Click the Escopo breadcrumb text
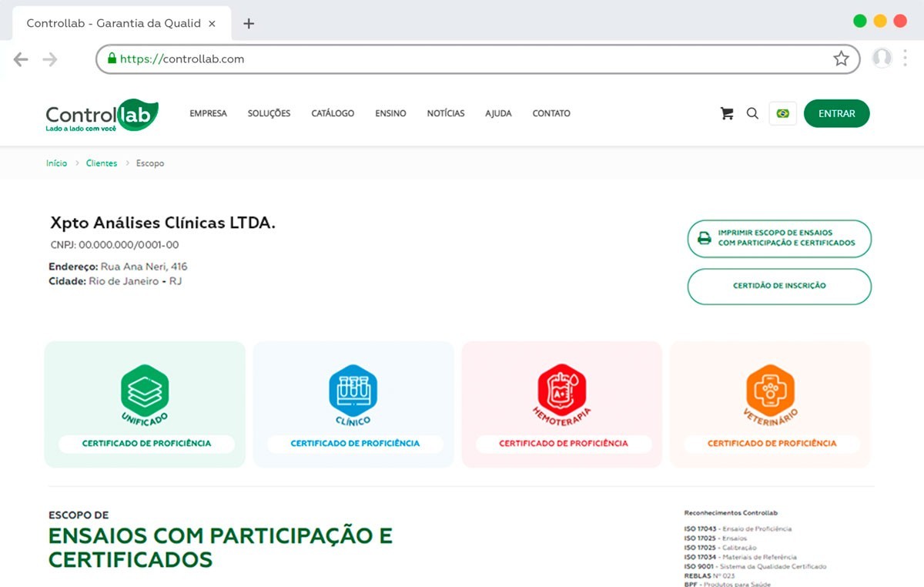Image resolution: width=924 pixels, height=587 pixels. click(x=150, y=163)
